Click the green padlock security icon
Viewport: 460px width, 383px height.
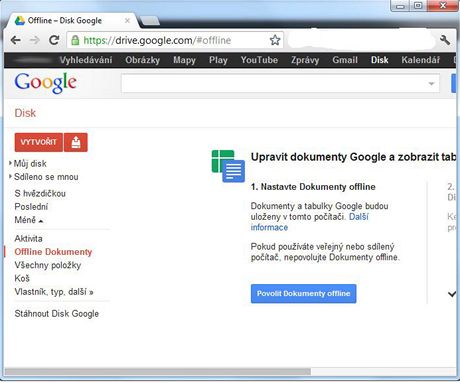(x=75, y=40)
